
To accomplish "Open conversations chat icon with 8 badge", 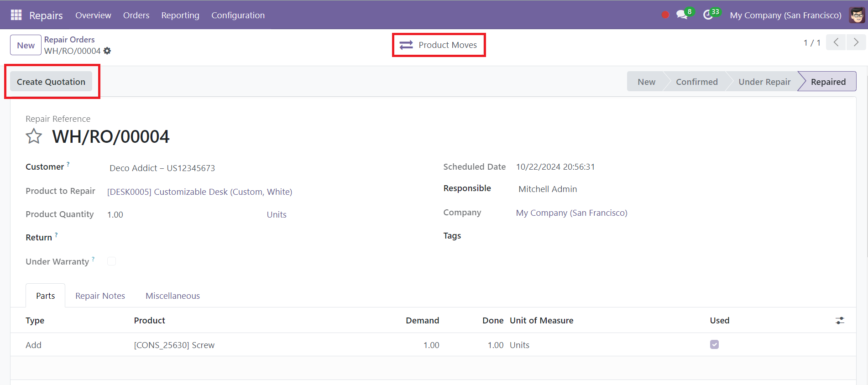I will [685, 14].
